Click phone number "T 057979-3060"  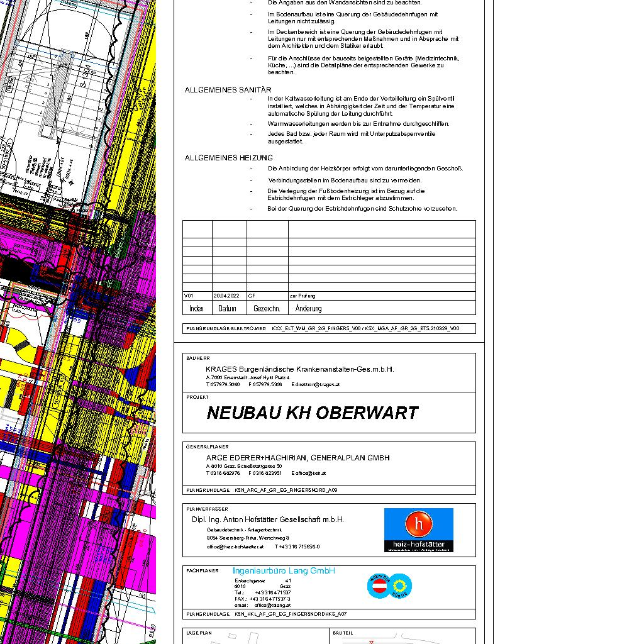[x=223, y=385]
